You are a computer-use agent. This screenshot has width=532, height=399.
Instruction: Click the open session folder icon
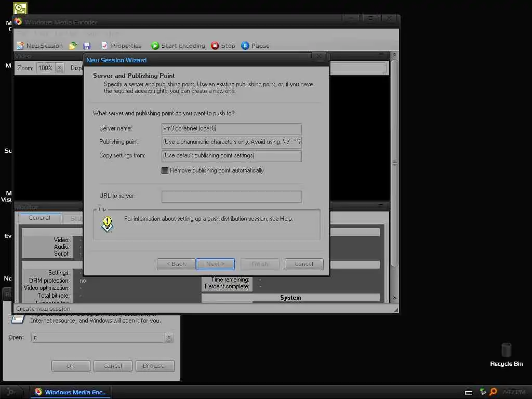tap(73, 46)
